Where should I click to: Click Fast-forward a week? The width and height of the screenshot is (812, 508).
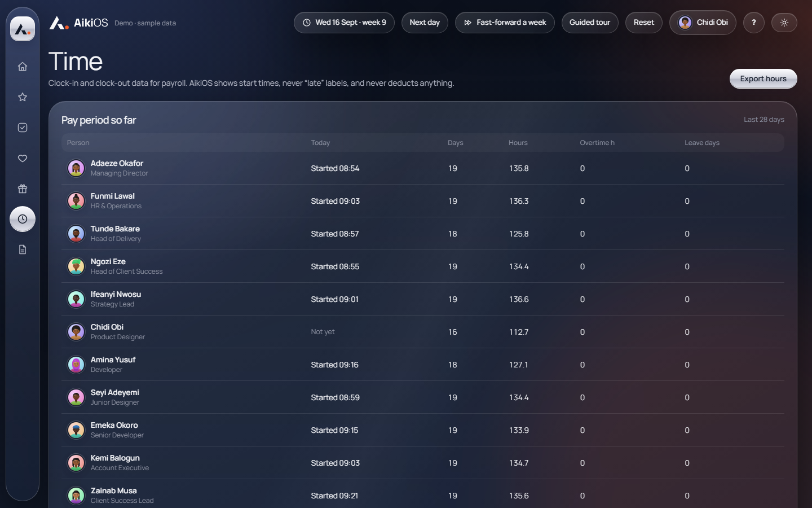505,23
